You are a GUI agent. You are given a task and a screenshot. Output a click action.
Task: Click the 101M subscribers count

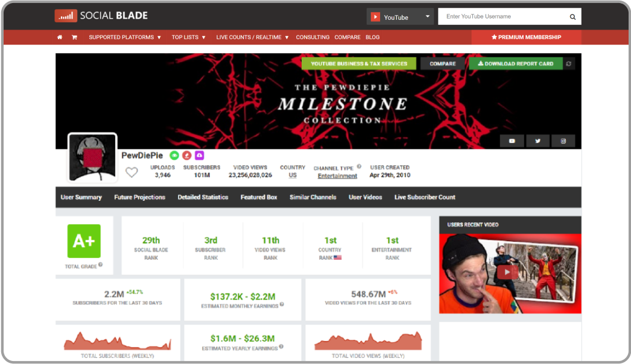(x=202, y=175)
